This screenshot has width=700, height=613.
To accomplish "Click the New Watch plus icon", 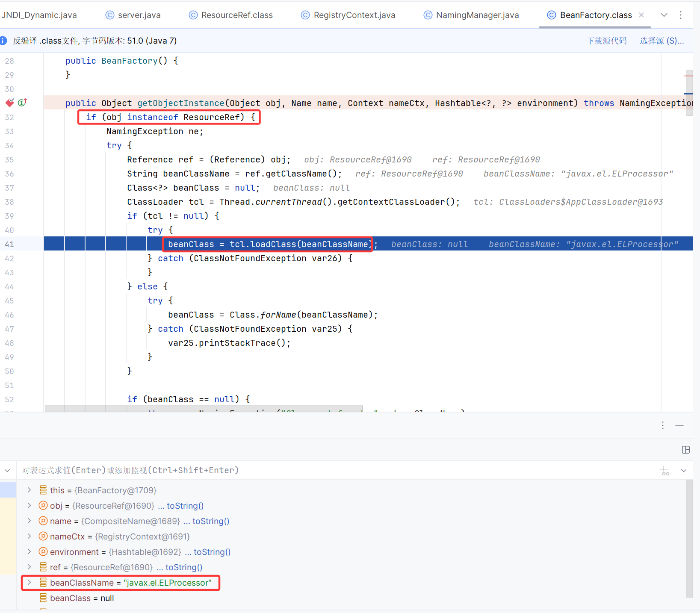I will click(665, 470).
